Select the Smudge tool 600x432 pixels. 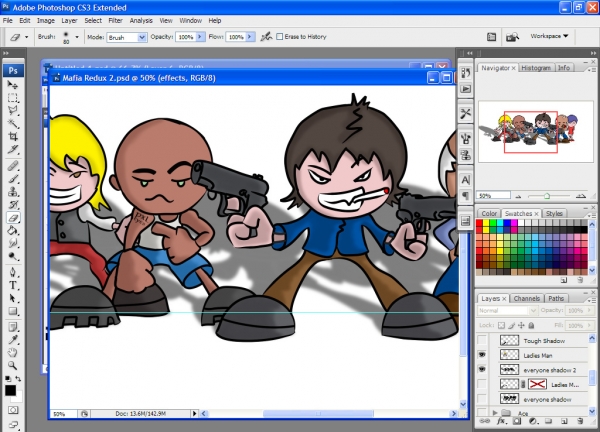pos(13,243)
